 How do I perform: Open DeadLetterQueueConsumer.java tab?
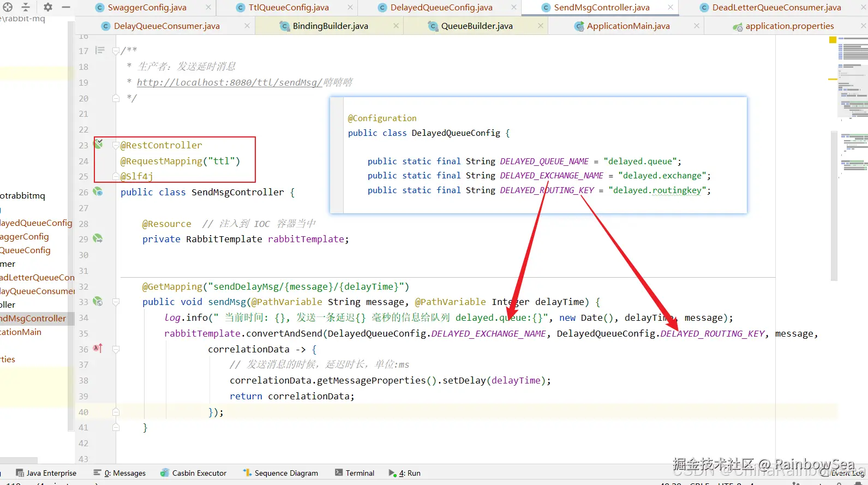pyautogui.click(x=776, y=8)
